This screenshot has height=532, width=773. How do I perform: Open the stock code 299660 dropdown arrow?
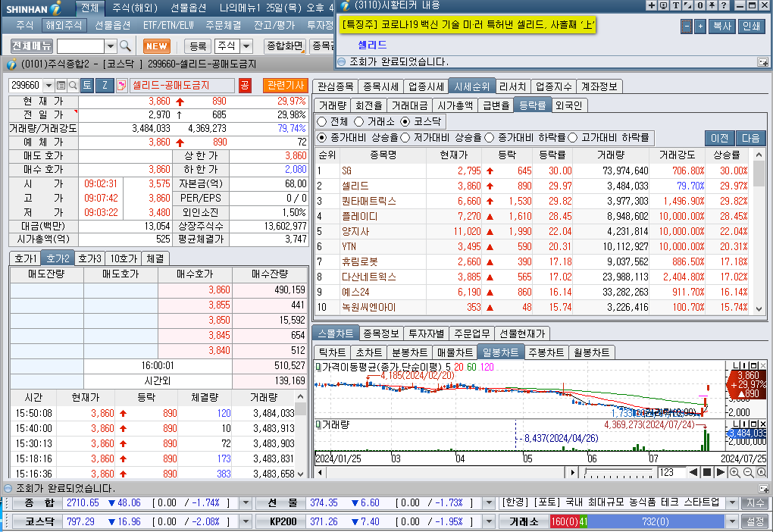pos(49,86)
